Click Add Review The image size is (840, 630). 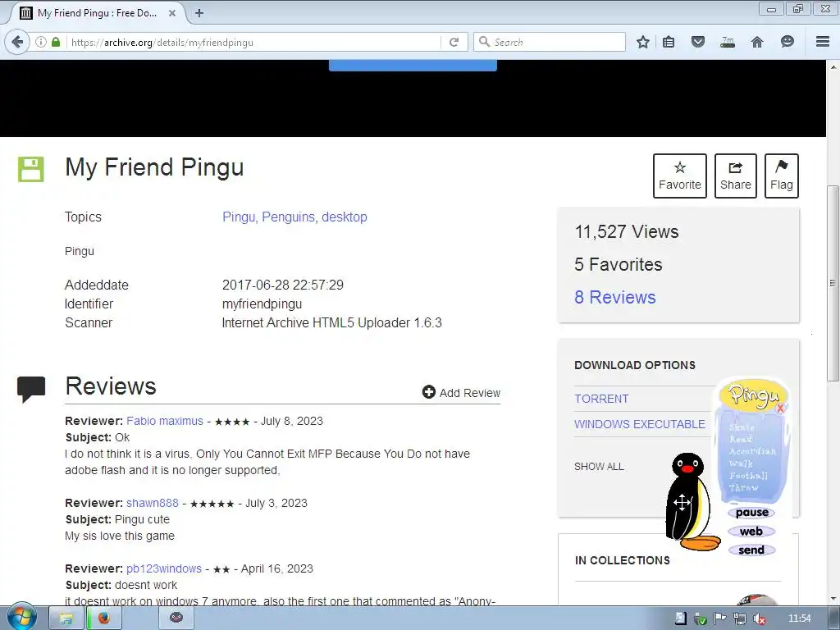click(x=461, y=393)
